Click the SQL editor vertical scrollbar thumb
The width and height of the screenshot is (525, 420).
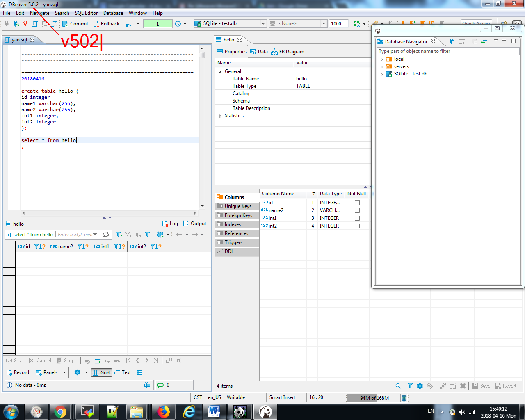(202, 55)
